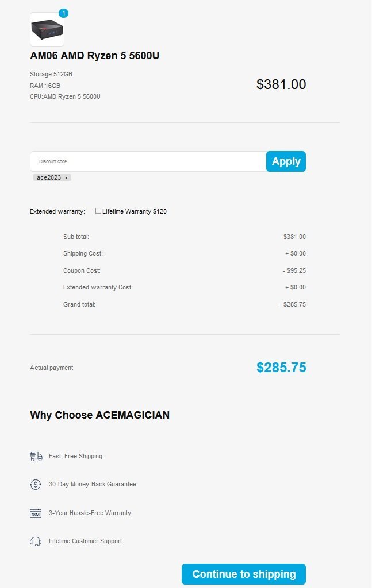The height and width of the screenshot is (588, 372).
Task: Click the money-back guarantee dollar icon
Action: (36, 485)
